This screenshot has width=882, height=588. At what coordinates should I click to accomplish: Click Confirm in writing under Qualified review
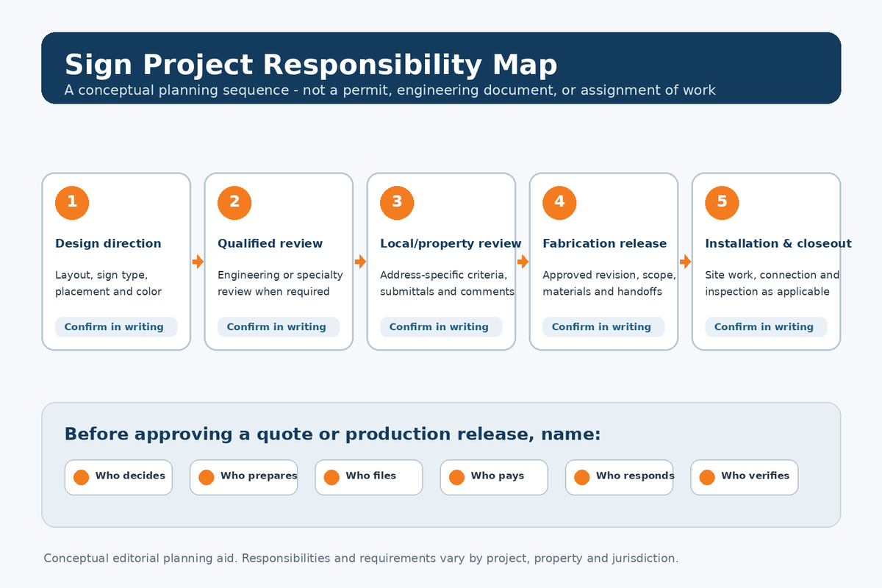click(279, 327)
